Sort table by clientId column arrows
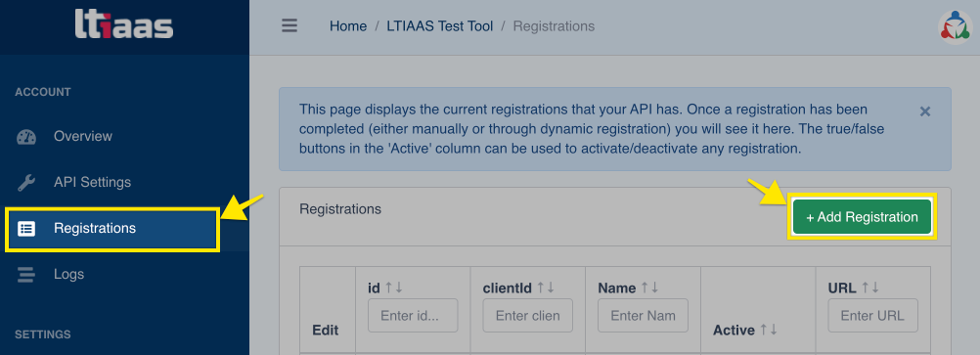The image size is (980, 355). [546, 288]
